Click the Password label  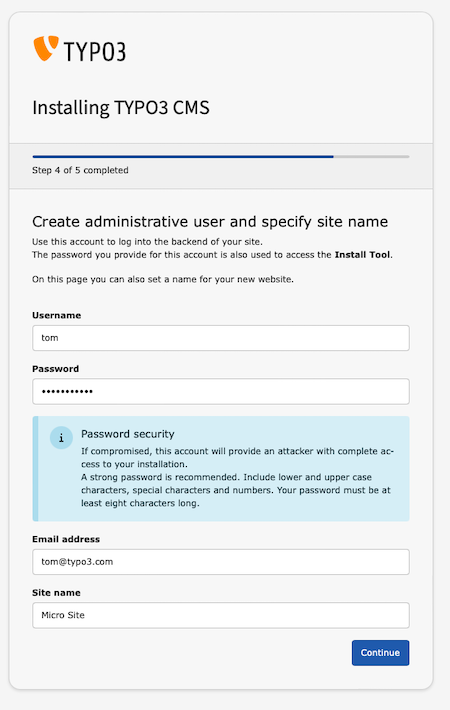pos(55,369)
